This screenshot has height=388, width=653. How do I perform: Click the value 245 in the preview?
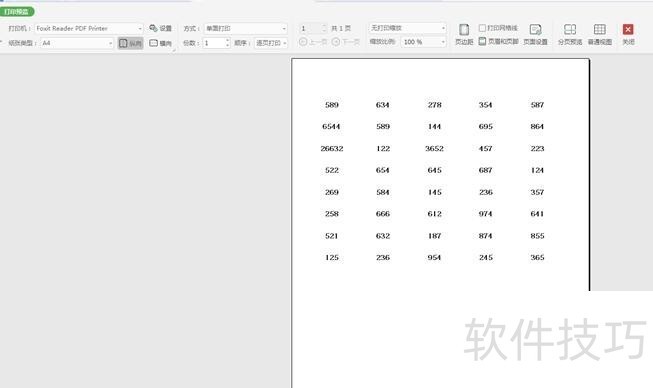[486, 258]
